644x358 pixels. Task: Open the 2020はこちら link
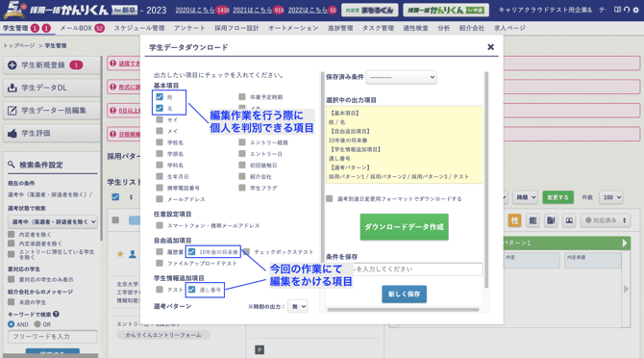coord(196,10)
